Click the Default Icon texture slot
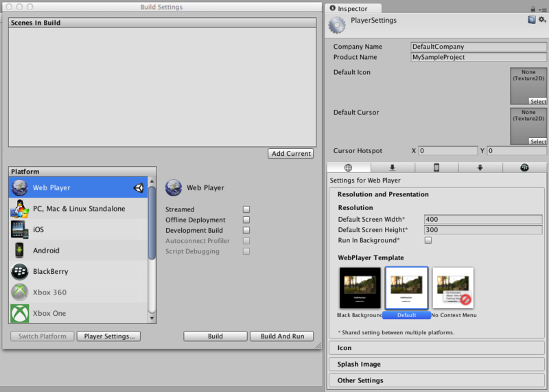Image resolution: width=549 pixels, height=392 pixels. (528, 86)
